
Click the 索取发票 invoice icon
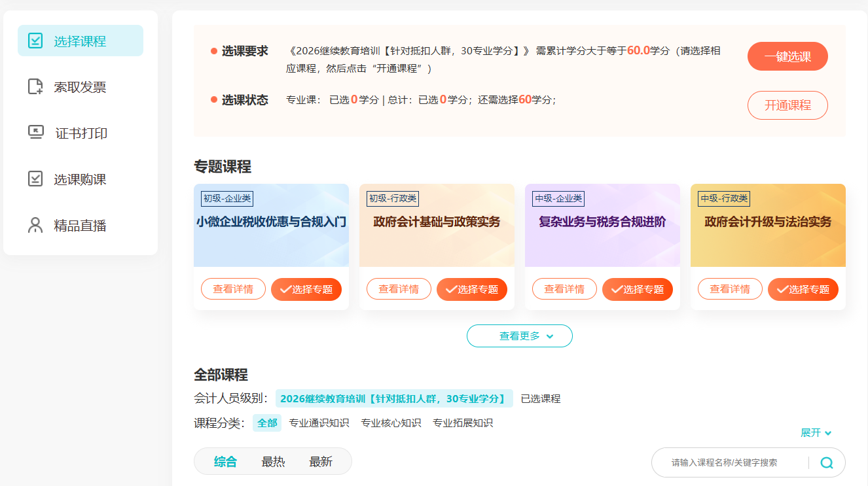tap(35, 87)
